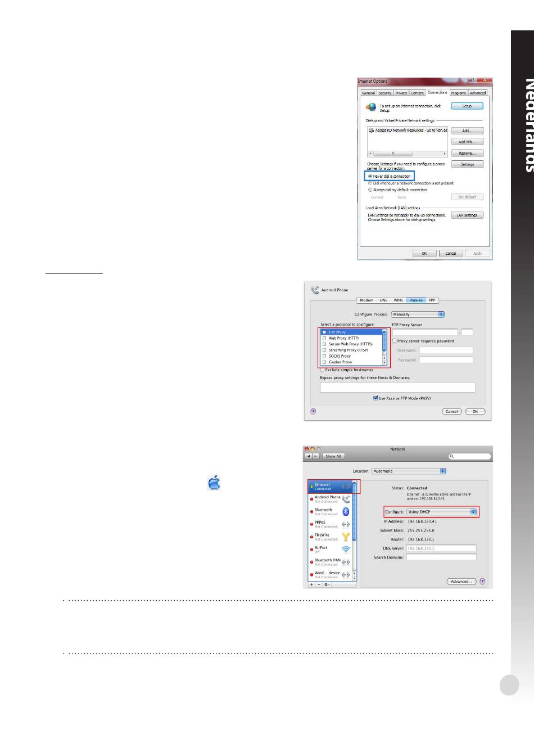The width and height of the screenshot is (534, 756).
Task: Switch to the Security tab in Internet Options
Action: point(384,93)
